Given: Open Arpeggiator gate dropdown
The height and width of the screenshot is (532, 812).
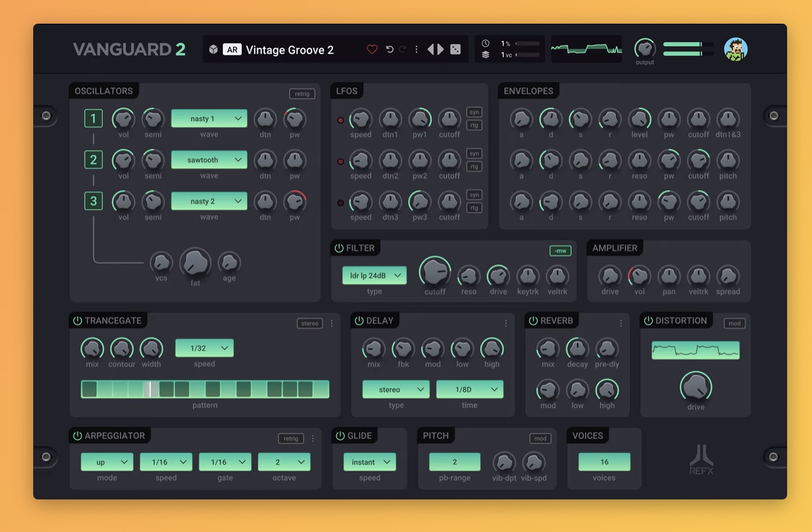Looking at the screenshot, I should 225,462.
